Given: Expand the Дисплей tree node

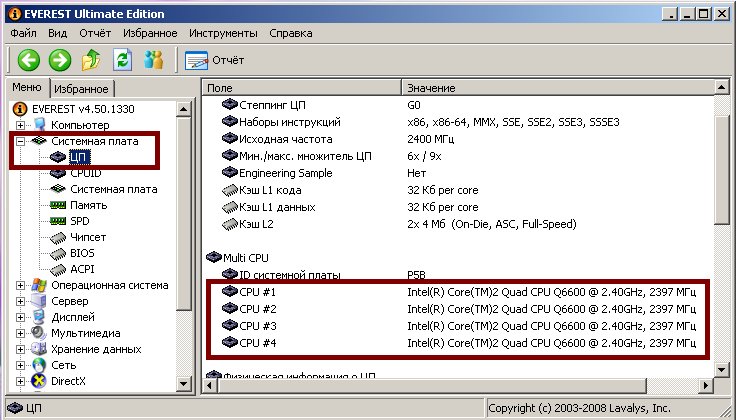Looking at the screenshot, I should click(x=20, y=317).
